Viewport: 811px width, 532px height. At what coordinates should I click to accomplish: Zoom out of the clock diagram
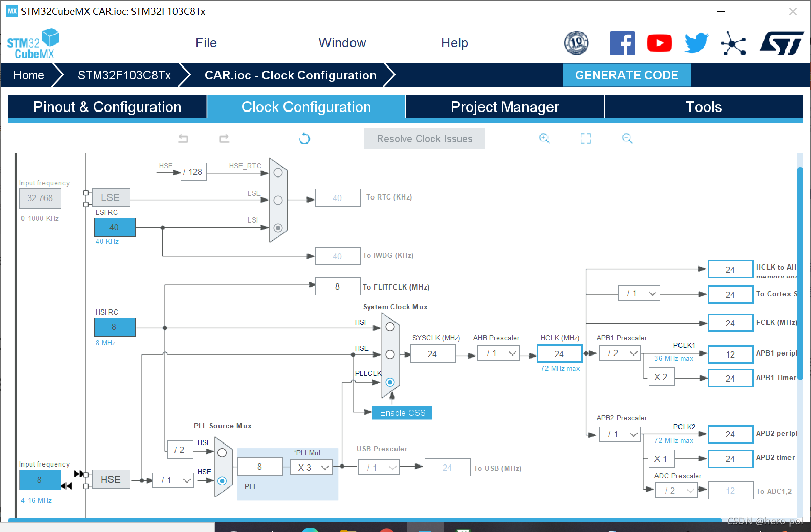tap(627, 138)
